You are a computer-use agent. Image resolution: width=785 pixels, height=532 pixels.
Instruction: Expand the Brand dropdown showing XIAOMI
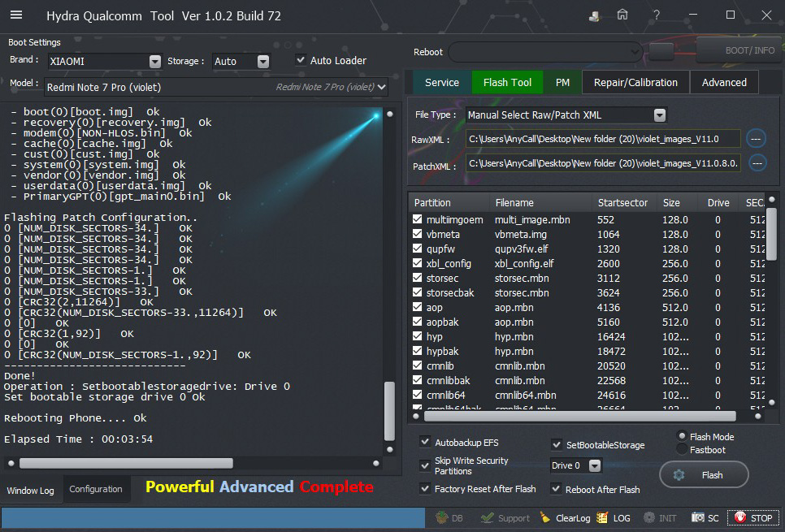(x=155, y=61)
